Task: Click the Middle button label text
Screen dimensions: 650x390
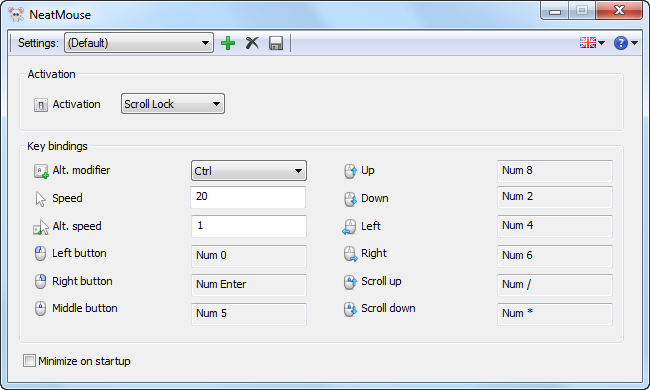Action: click(85, 308)
